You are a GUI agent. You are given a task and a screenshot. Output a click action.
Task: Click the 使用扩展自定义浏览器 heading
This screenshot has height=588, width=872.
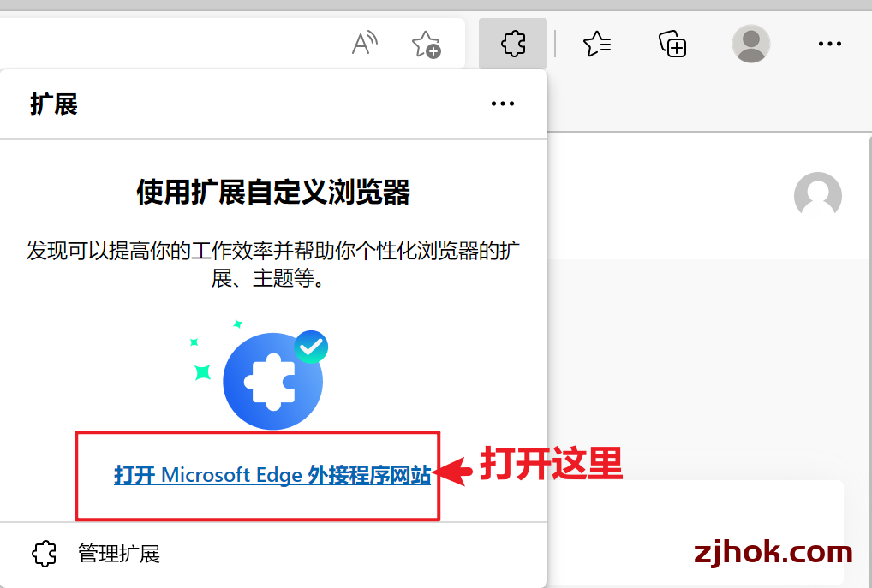coord(273,192)
